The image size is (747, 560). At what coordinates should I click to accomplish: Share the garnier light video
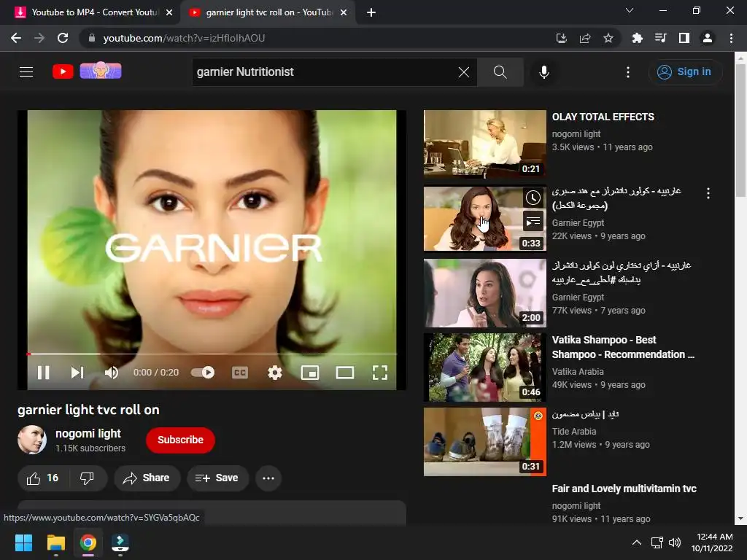click(147, 478)
